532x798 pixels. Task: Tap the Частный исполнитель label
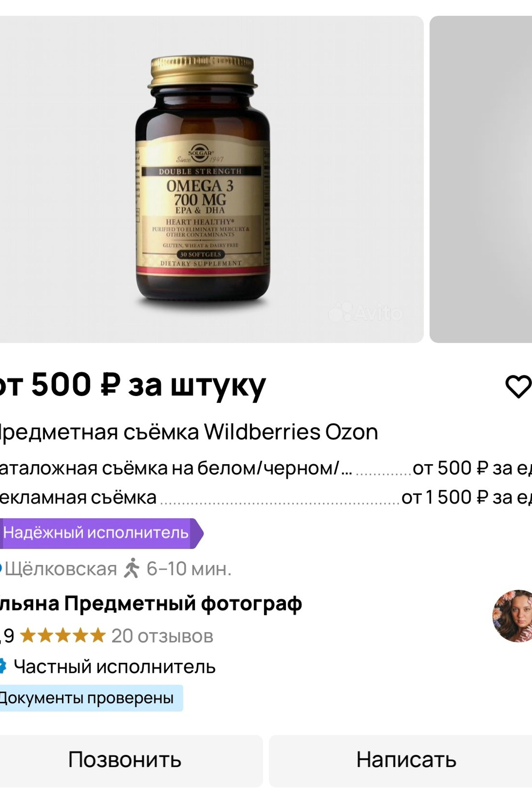click(x=114, y=667)
